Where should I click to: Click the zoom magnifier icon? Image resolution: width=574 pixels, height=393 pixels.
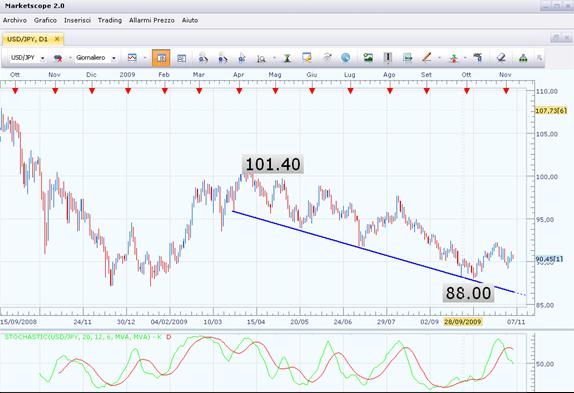pos(261,58)
